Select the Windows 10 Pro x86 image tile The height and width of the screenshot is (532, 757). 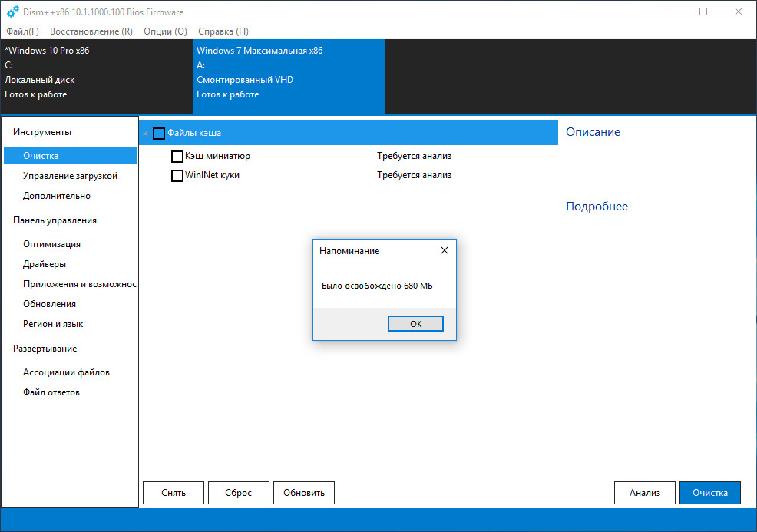[x=97, y=78]
